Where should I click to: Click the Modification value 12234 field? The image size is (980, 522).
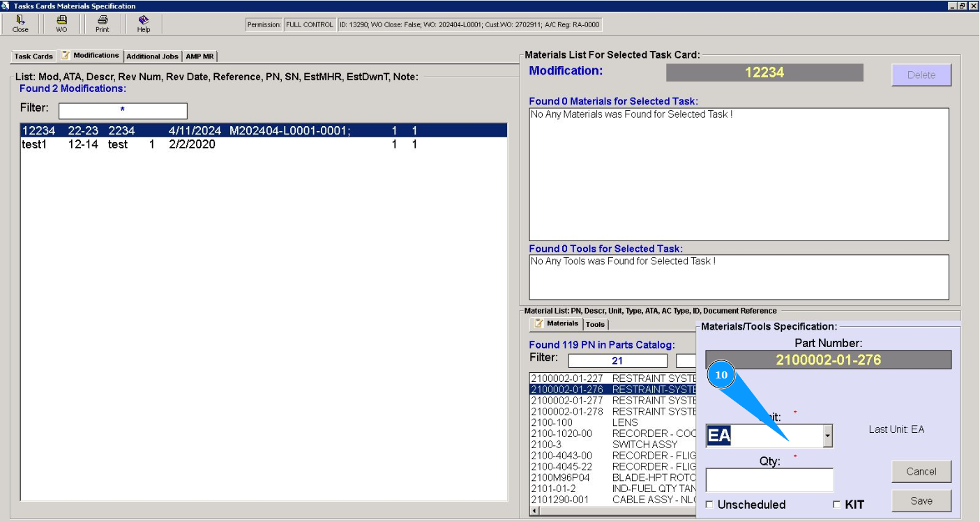tap(764, 72)
